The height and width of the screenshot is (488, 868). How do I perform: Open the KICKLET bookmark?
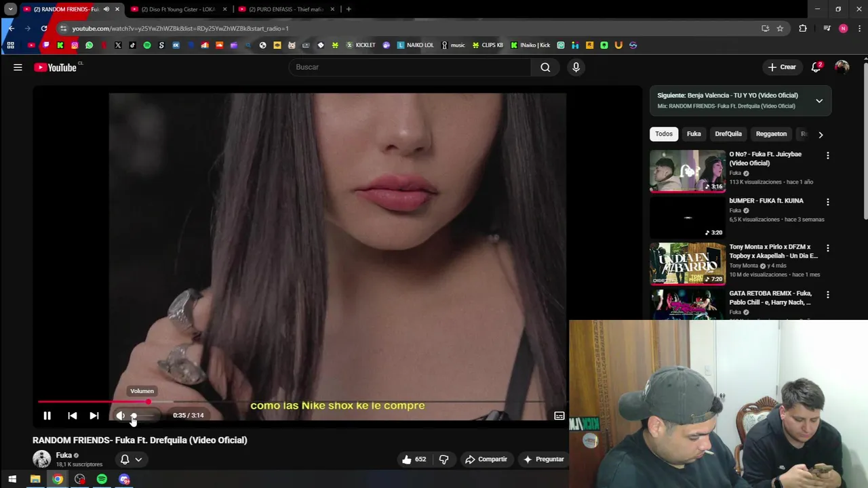point(361,45)
